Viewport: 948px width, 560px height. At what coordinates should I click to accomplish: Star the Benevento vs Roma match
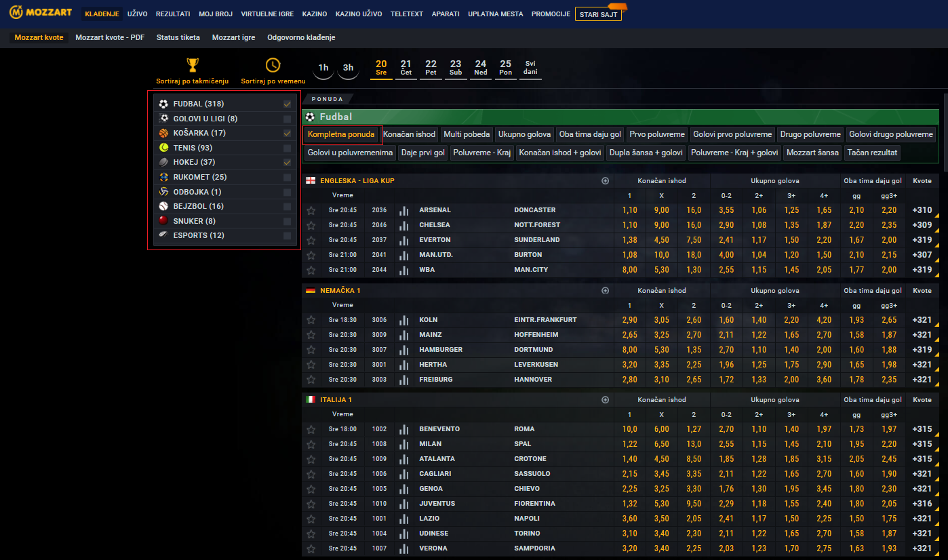pos(311,429)
